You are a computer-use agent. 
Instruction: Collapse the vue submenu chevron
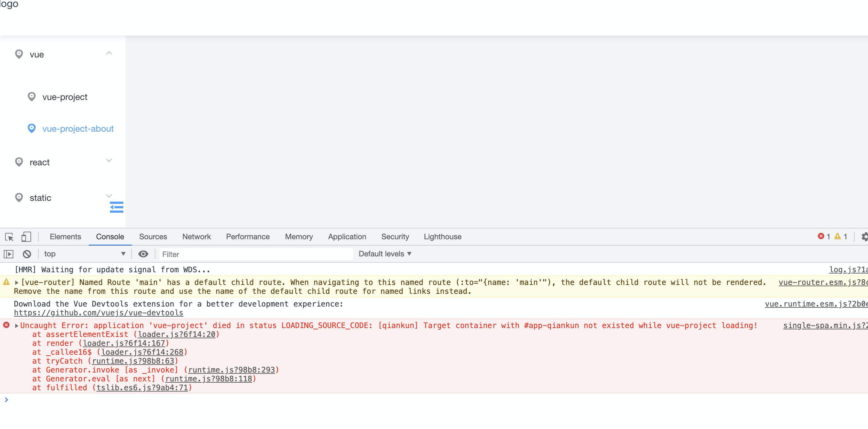coord(109,53)
